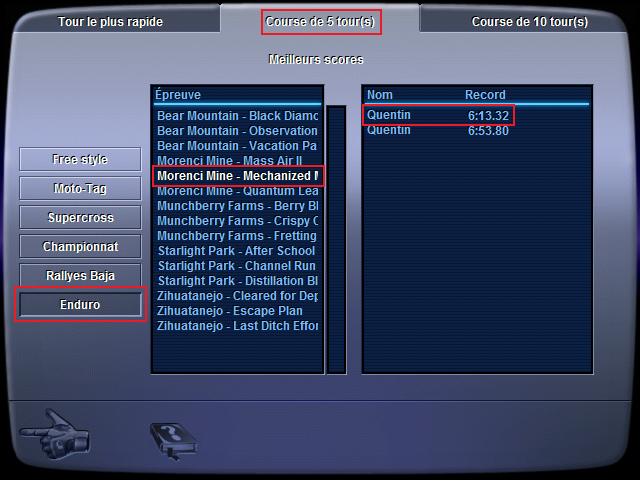The width and height of the screenshot is (640, 481).
Task: Choose the Free style category button
Action: point(80,159)
